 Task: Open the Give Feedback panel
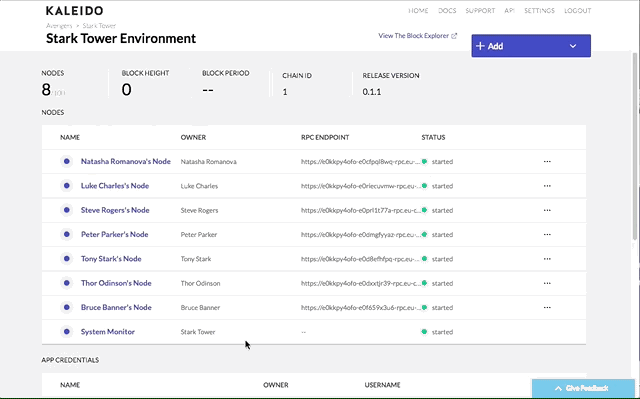(x=583, y=388)
